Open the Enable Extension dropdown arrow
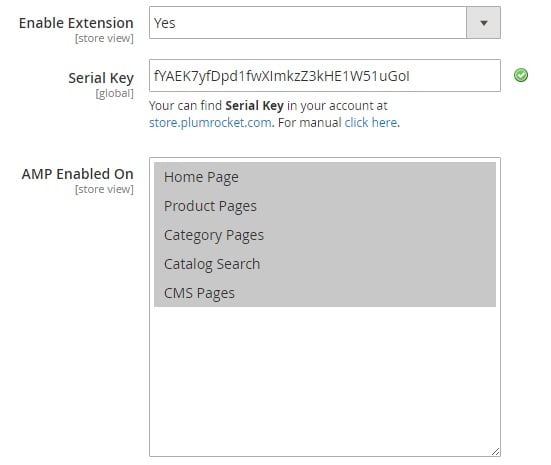551x465 pixels. tap(484, 23)
